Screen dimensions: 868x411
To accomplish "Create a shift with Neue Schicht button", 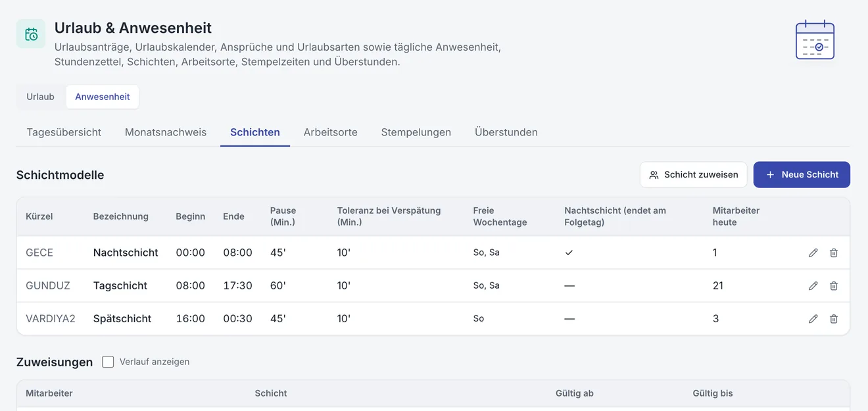I will (802, 175).
